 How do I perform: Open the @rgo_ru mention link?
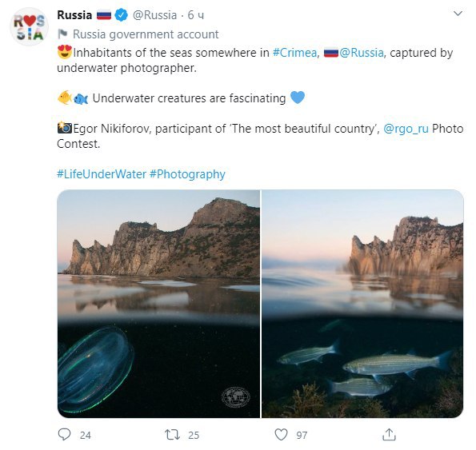click(406, 129)
